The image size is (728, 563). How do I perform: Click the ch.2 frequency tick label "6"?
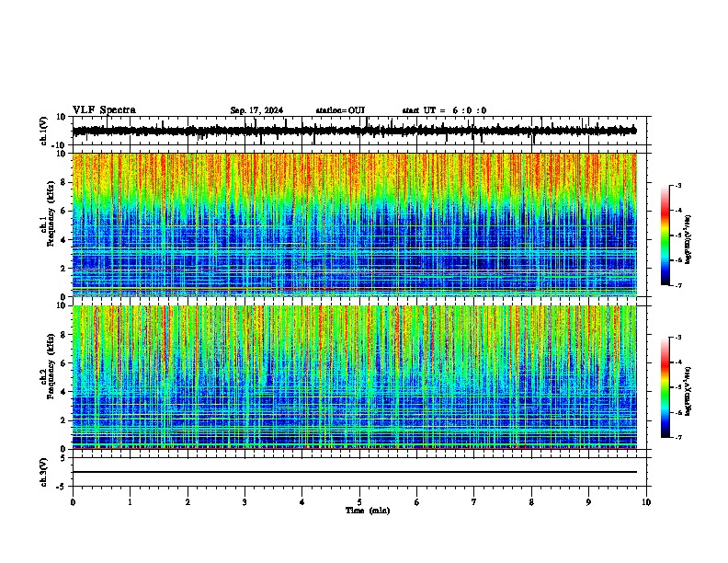click(x=63, y=363)
